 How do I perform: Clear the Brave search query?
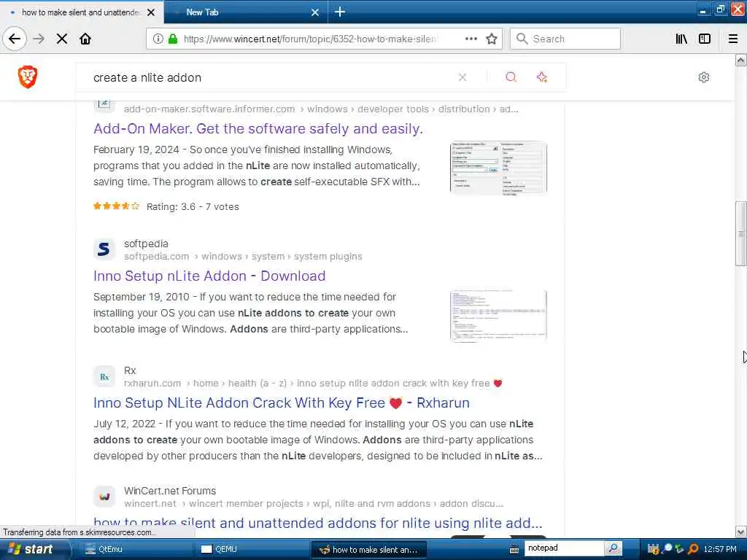[x=462, y=77]
